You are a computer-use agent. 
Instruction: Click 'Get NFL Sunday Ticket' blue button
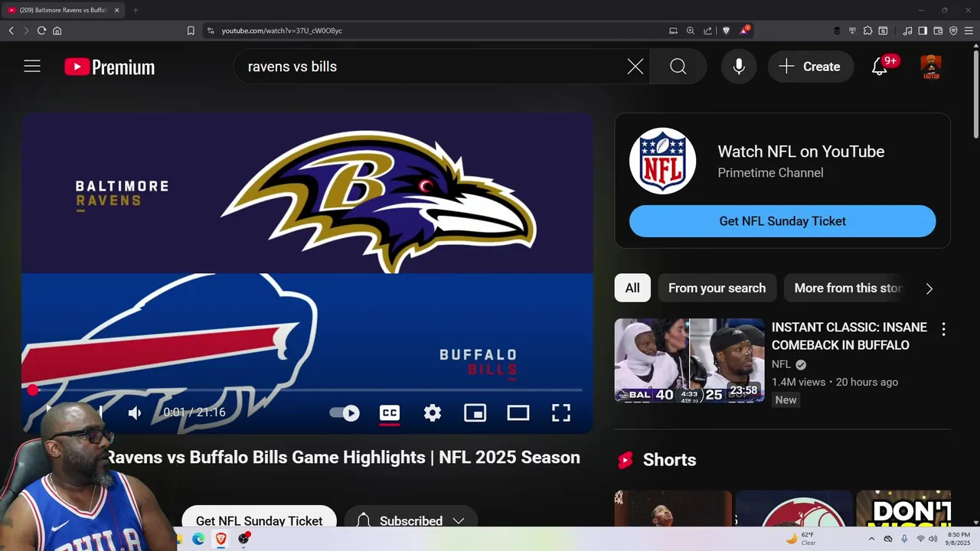782,221
